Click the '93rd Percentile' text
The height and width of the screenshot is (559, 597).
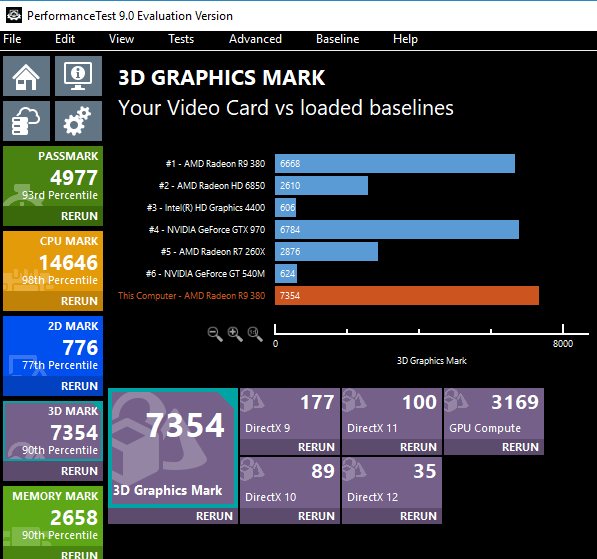pyautogui.click(x=60, y=195)
